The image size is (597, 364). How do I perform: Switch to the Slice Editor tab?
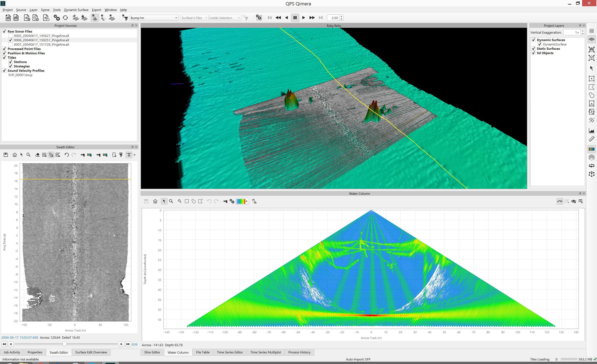point(152,352)
